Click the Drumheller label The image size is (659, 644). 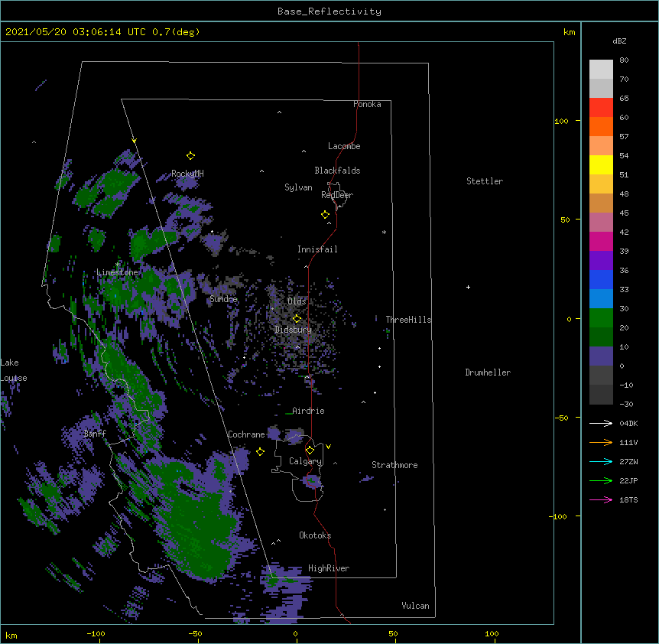(x=488, y=372)
